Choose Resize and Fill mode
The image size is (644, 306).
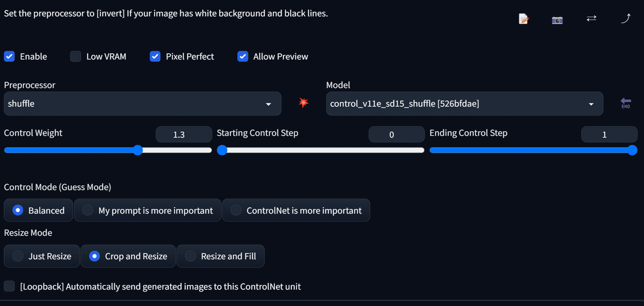coord(220,256)
